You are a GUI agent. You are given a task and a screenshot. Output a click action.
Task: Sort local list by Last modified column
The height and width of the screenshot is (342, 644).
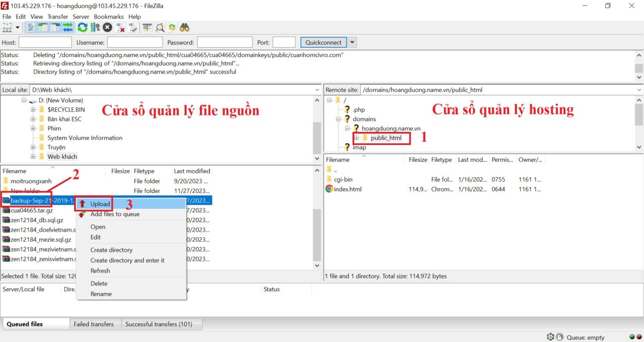tap(192, 171)
